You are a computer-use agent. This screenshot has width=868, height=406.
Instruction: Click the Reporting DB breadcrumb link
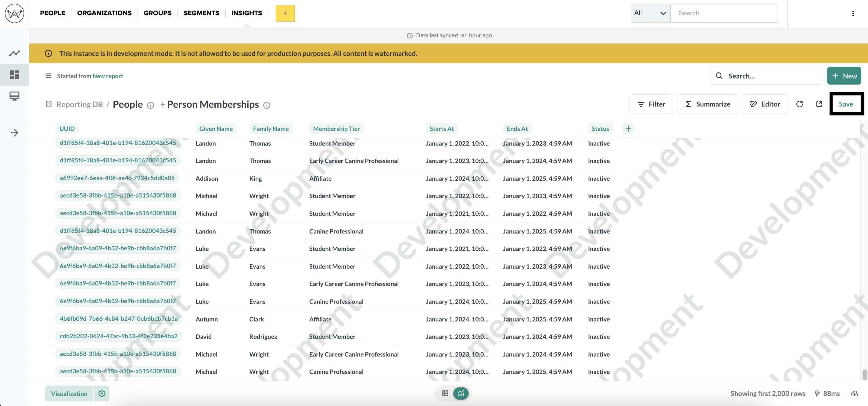(80, 104)
